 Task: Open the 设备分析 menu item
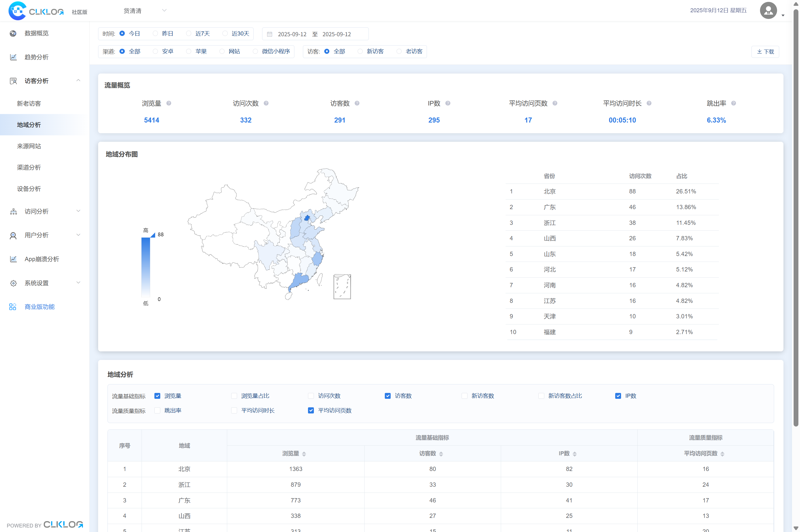pos(29,189)
